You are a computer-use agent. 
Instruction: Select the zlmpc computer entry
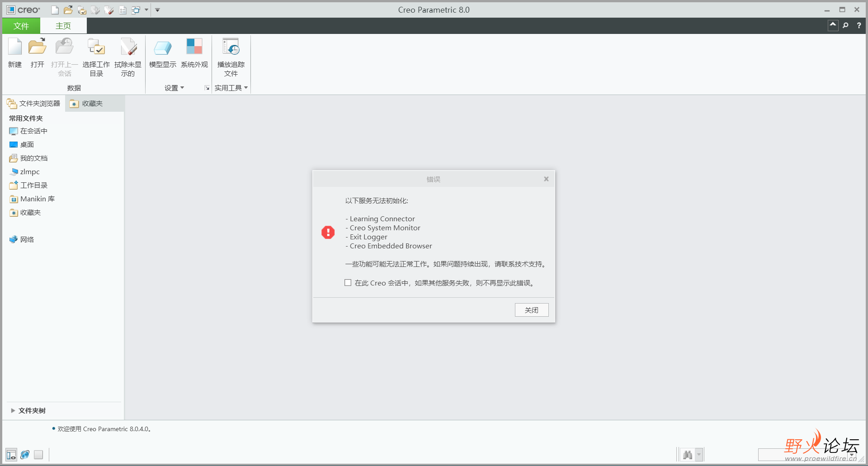tap(25, 171)
